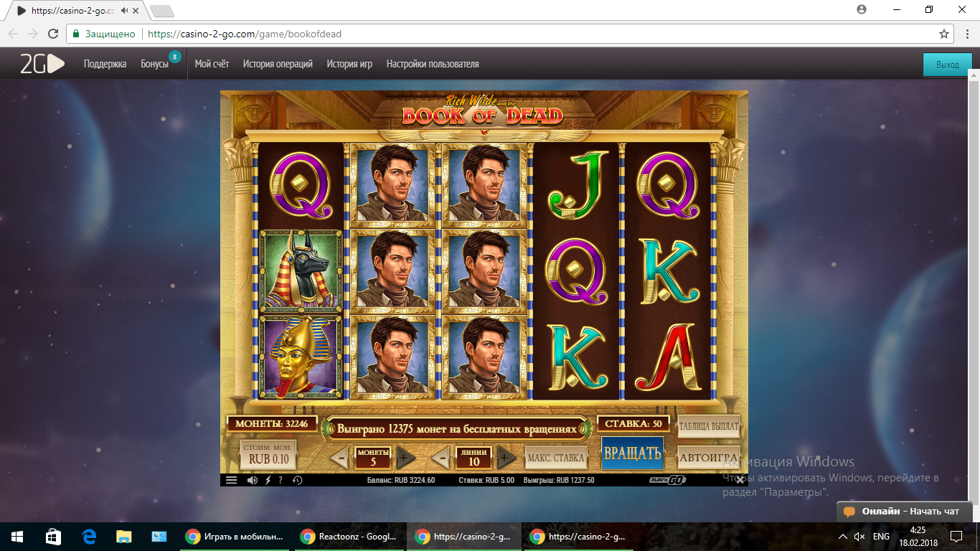This screenshot has width=980, height=551.
Task: Click Выигрыш: RUB 1237.50 text
Action: click(x=559, y=480)
